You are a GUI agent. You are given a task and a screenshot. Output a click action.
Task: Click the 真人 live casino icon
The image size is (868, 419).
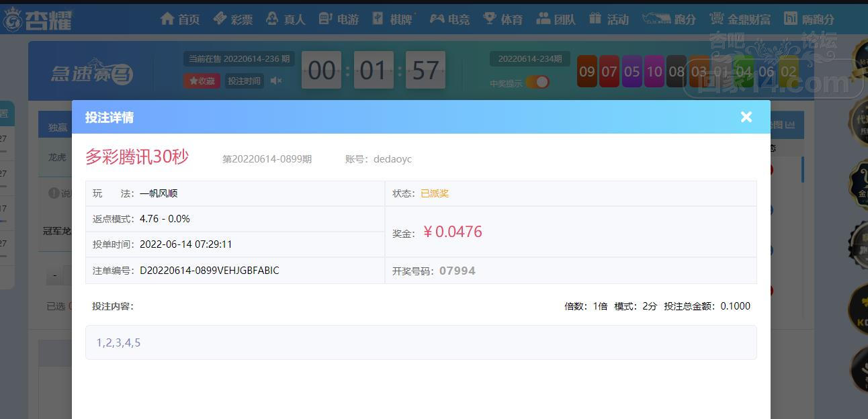[x=272, y=19]
